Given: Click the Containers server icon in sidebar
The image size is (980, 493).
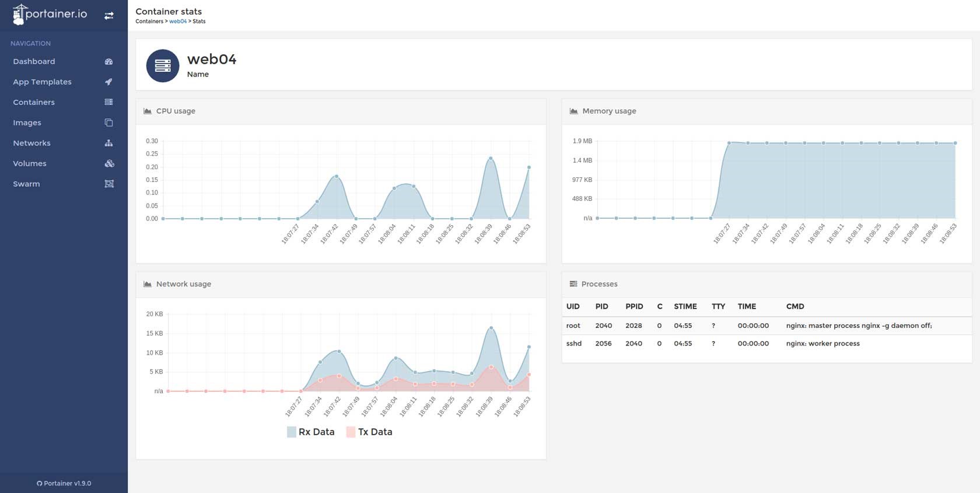Looking at the screenshot, I should coord(108,102).
